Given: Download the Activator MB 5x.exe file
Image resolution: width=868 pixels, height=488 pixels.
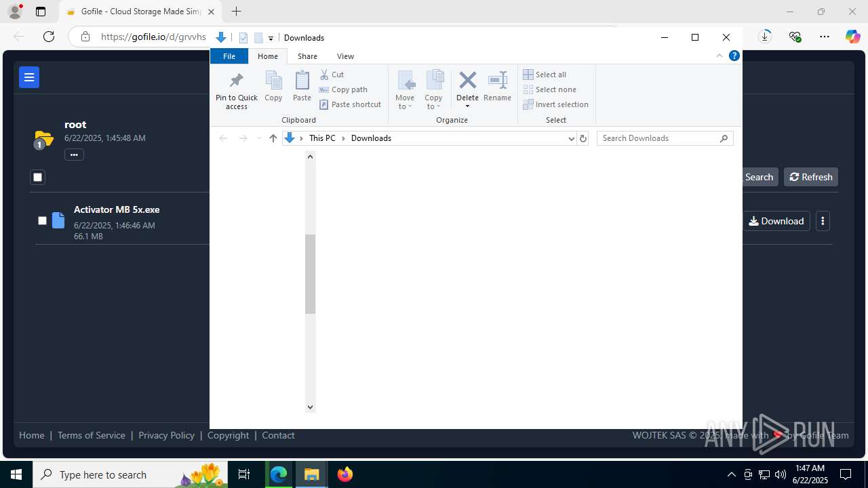Looking at the screenshot, I should (776, 221).
